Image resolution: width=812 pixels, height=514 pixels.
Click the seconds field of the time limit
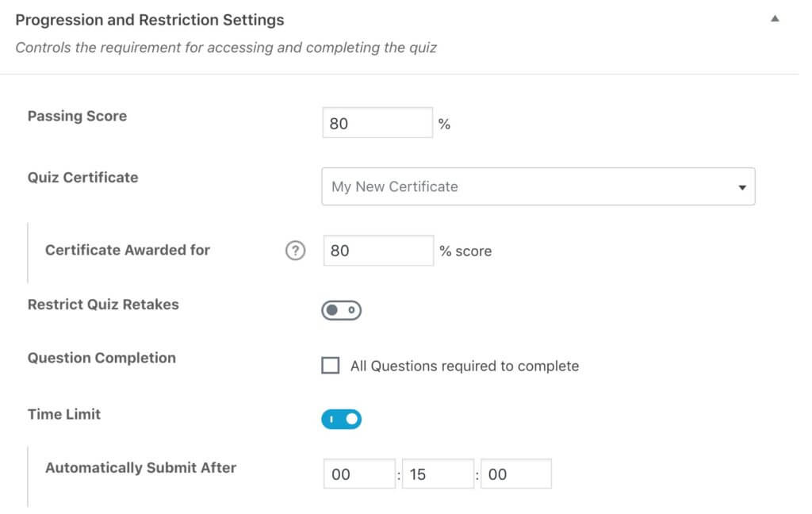tap(515, 474)
